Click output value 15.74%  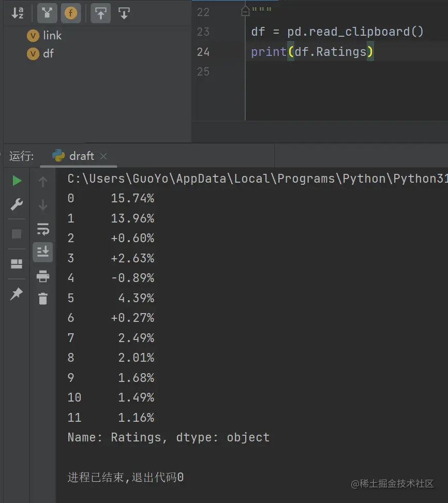(x=133, y=199)
